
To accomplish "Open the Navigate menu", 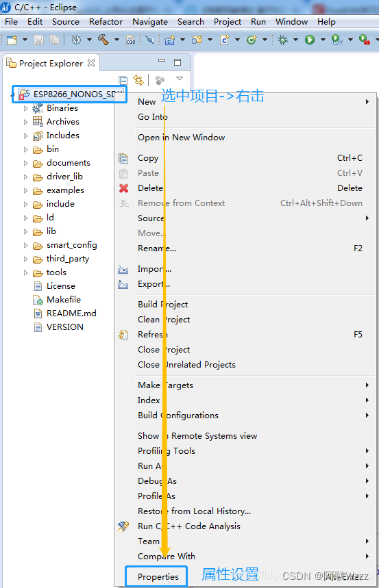I will pos(150,22).
